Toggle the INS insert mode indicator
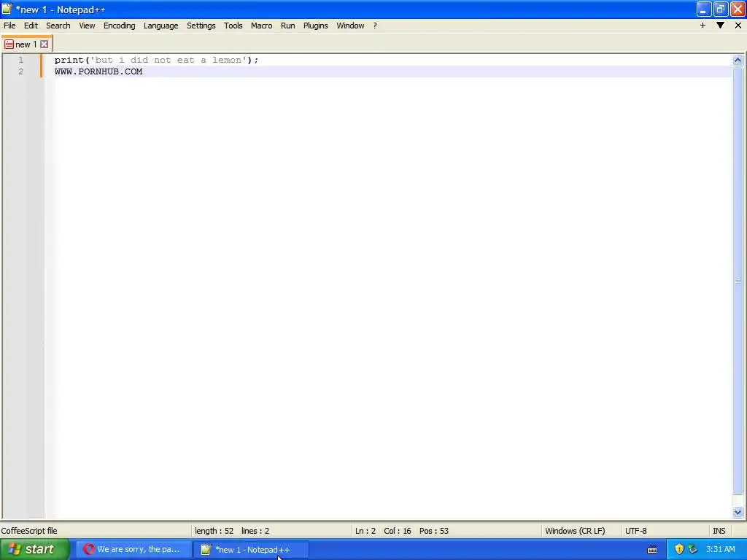The height and width of the screenshot is (560, 747). coord(719,531)
